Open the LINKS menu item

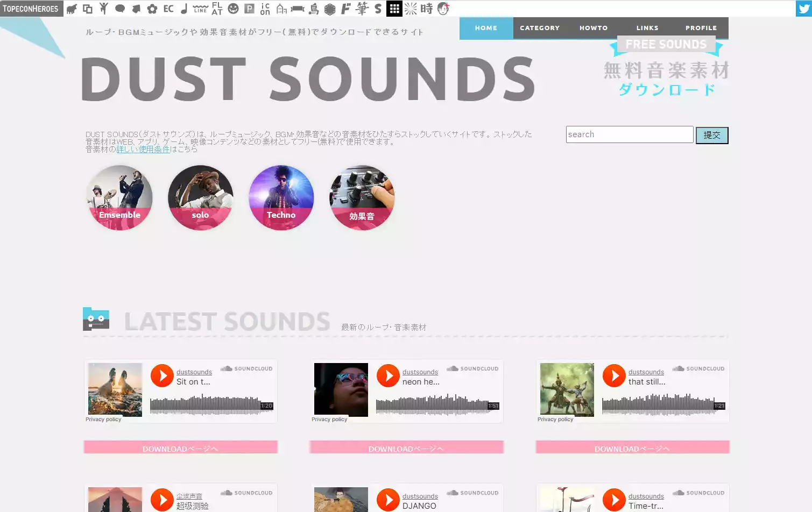pyautogui.click(x=647, y=28)
